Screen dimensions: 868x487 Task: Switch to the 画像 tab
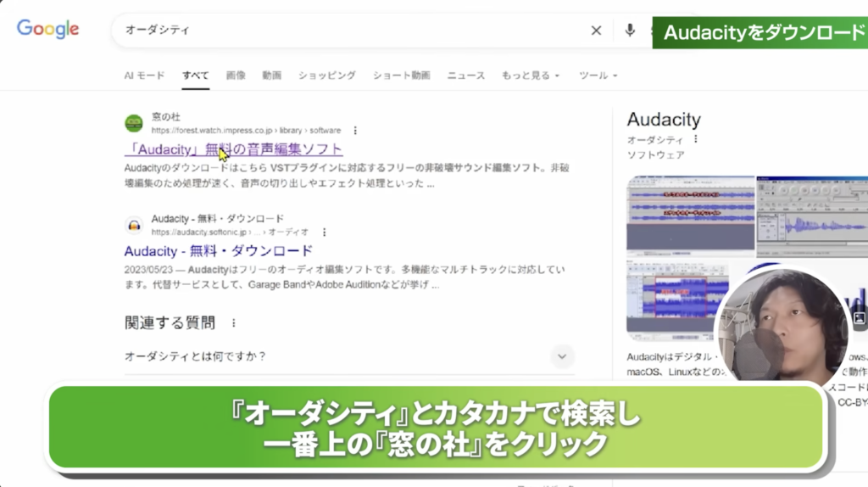tap(236, 76)
